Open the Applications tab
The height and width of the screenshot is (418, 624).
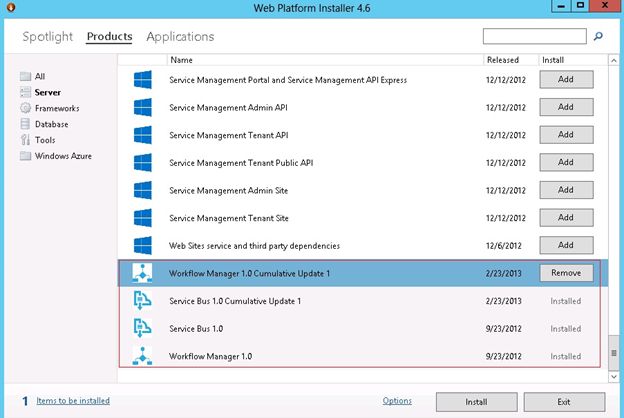pyautogui.click(x=180, y=37)
